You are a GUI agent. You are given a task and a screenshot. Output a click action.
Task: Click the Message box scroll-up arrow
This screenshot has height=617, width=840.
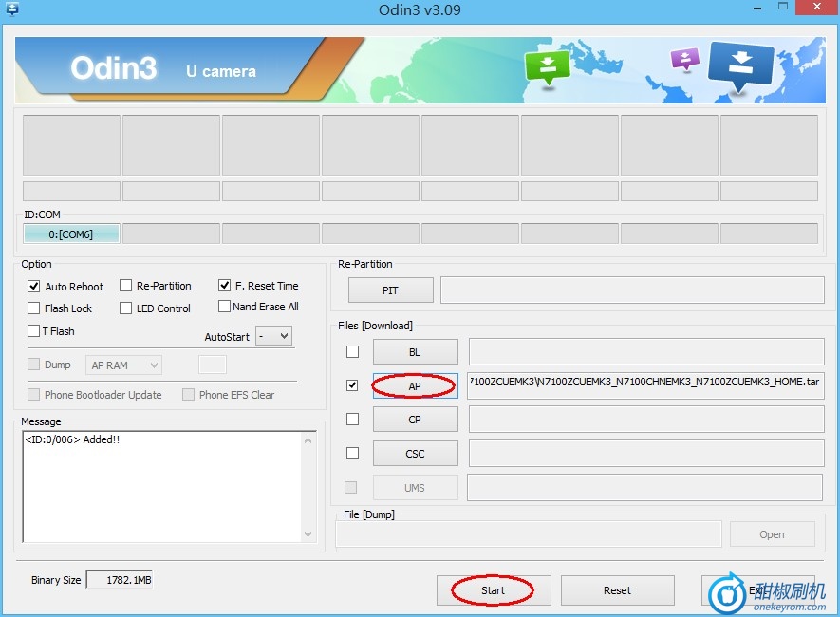coord(308,440)
